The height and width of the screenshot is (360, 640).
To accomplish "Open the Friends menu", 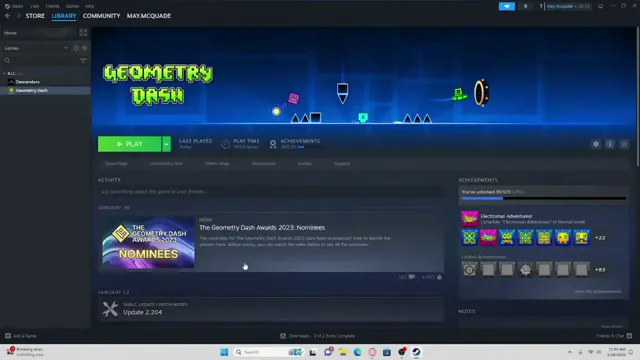I will click(52, 6).
